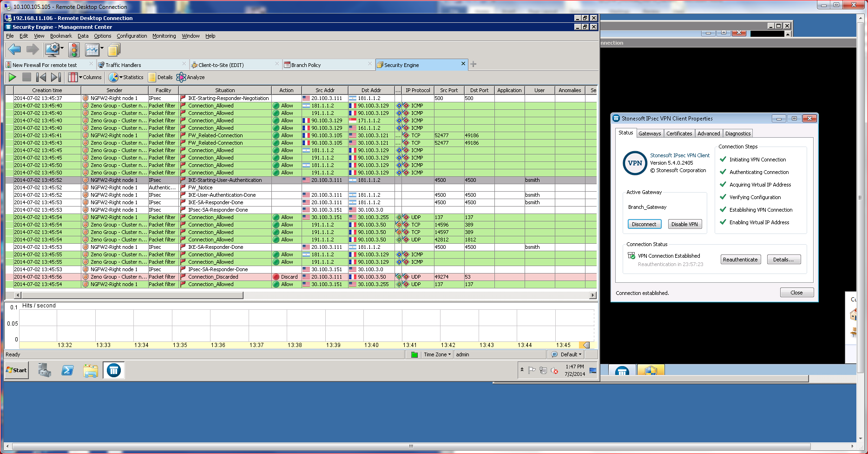Image resolution: width=868 pixels, height=454 pixels.
Task: Click the green Play log streaming button
Action: tap(13, 77)
